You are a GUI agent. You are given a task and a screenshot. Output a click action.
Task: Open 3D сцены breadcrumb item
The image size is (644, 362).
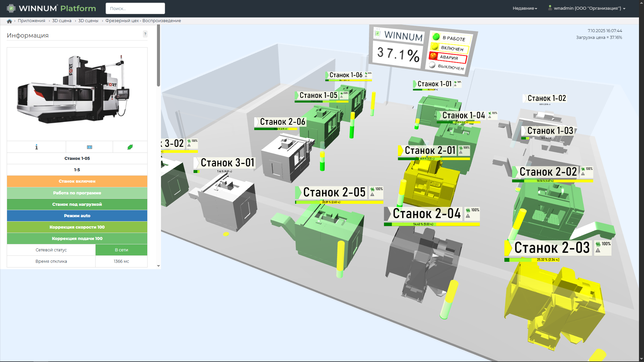(88, 21)
